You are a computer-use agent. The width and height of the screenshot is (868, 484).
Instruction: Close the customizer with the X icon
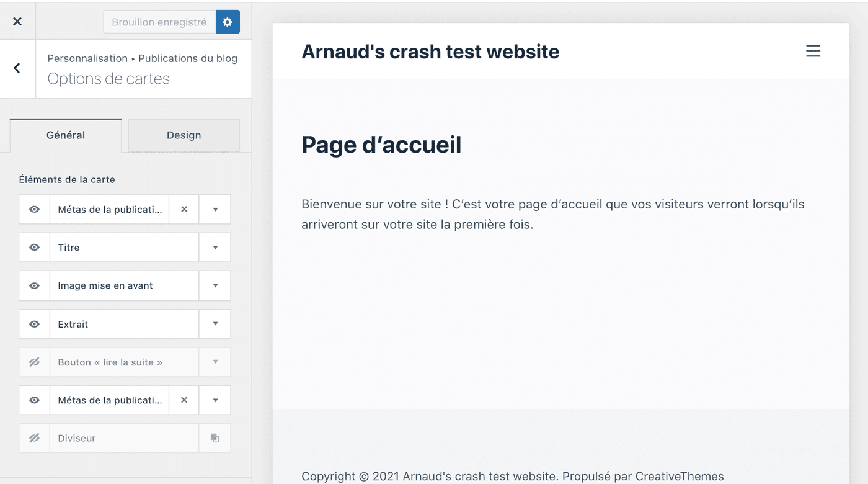(x=17, y=22)
